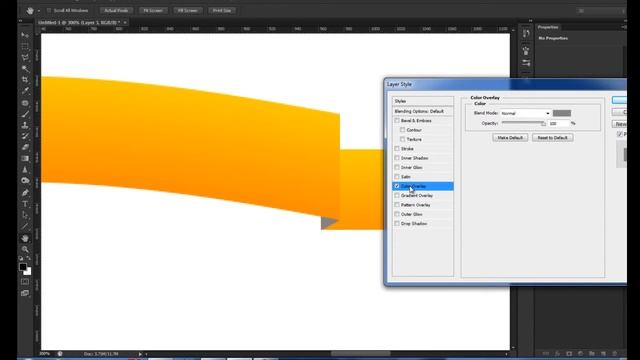The height and width of the screenshot is (360, 640).
Task: Click the zoom percentage field in status bar
Action: [x=45, y=354]
